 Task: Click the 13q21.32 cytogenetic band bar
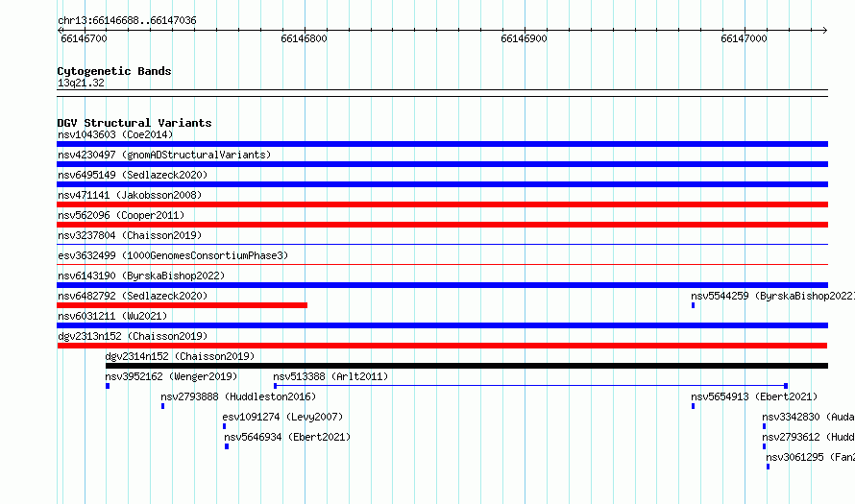tap(442, 93)
